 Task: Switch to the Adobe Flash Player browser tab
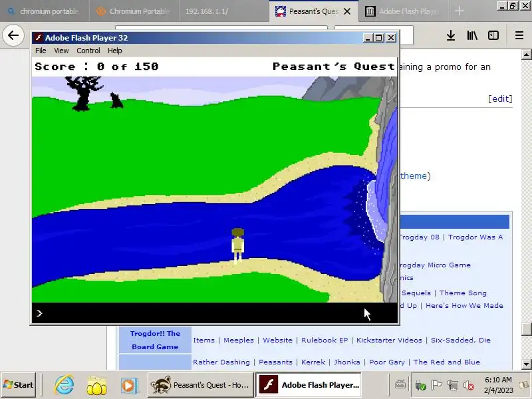click(404, 11)
